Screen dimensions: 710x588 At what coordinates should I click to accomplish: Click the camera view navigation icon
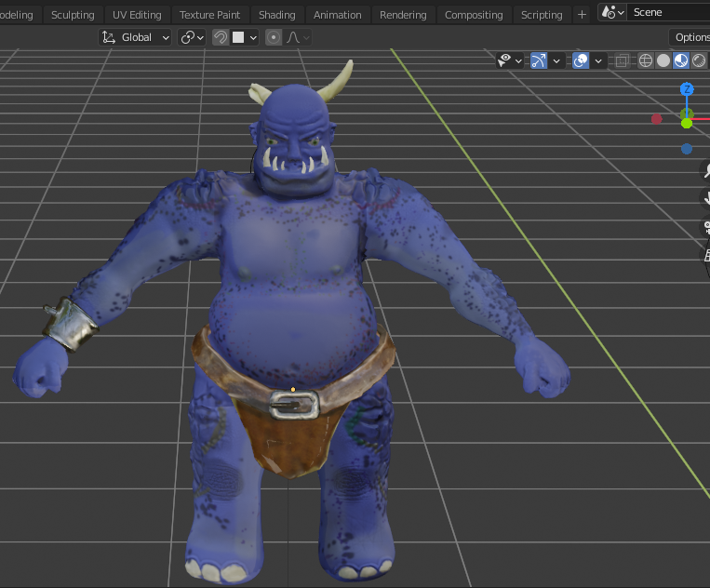(705, 227)
